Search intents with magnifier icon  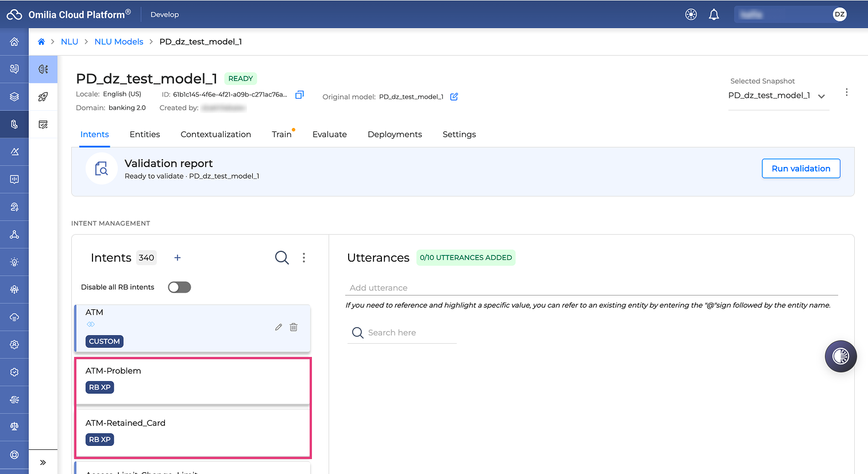pyautogui.click(x=282, y=258)
